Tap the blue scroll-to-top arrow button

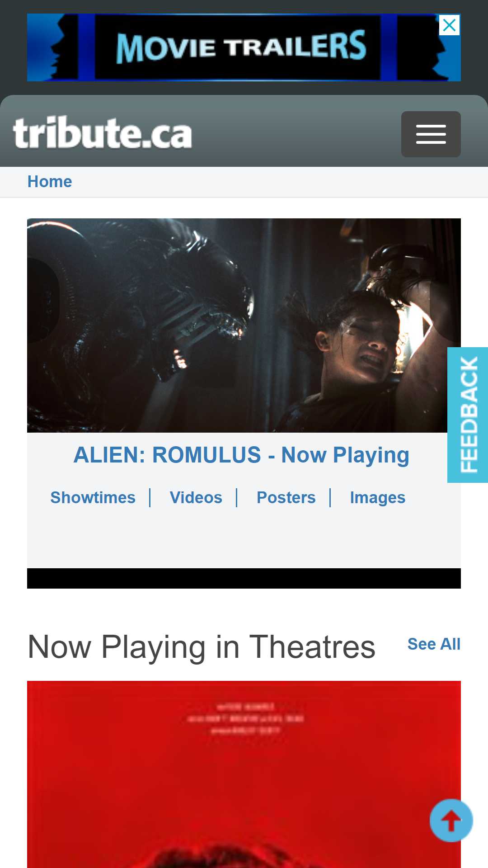point(451,821)
